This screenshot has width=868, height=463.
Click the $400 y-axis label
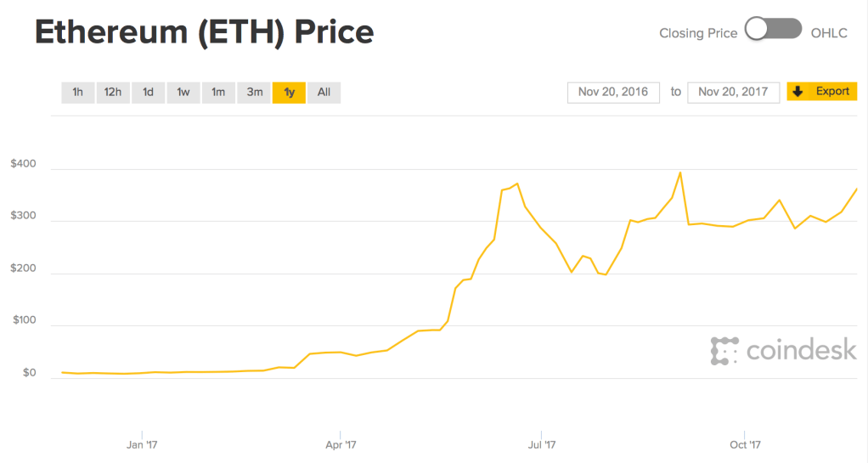pos(23,164)
